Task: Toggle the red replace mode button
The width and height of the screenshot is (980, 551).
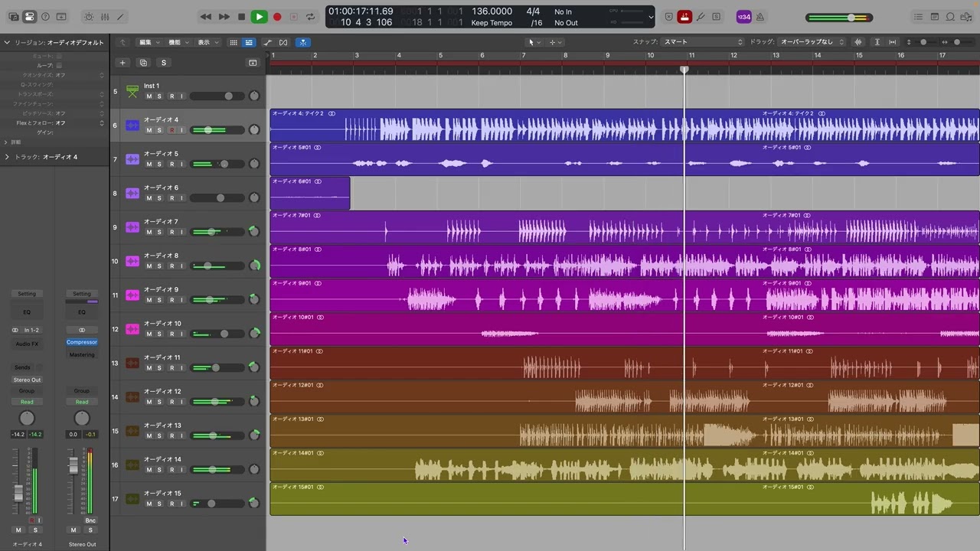Action: (x=684, y=17)
